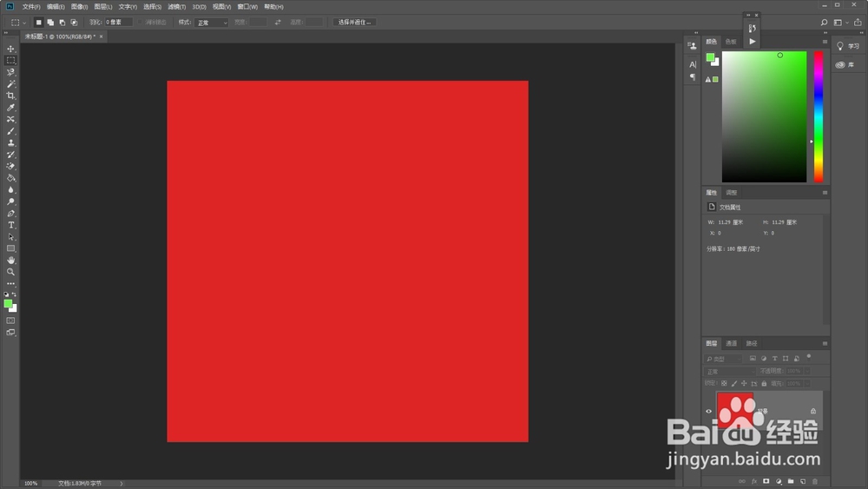Select the Pen tool
The image size is (868, 489).
point(10,213)
